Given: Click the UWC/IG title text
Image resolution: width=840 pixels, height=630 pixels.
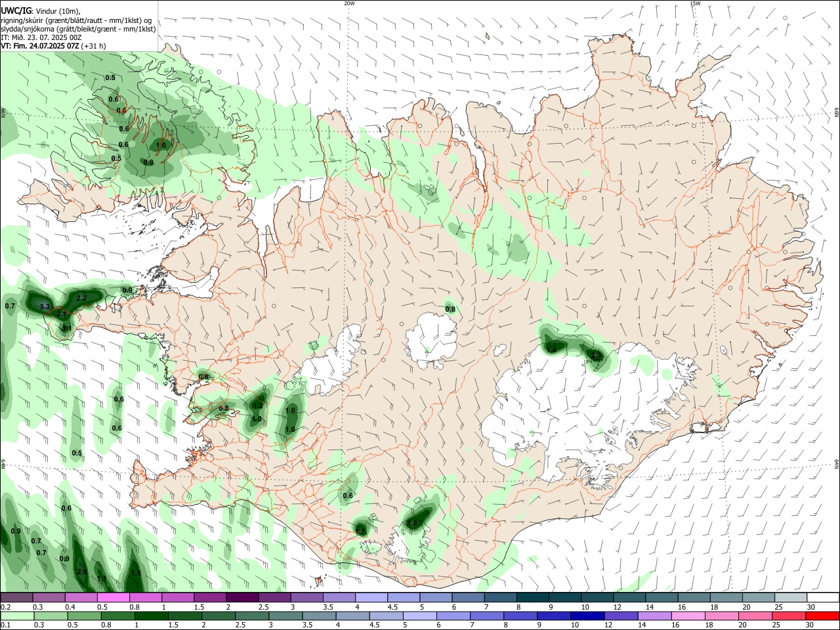Looking at the screenshot, I should (x=16, y=11).
